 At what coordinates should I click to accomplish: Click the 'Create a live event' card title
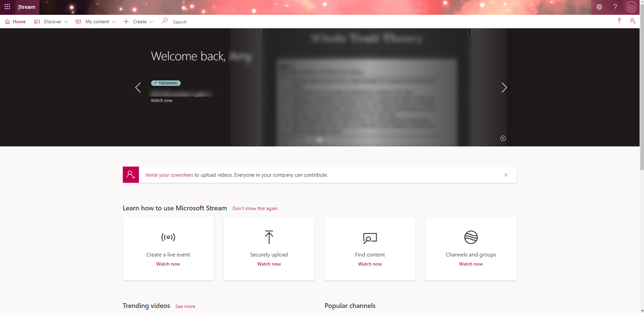pyautogui.click(x=168, y=255)
